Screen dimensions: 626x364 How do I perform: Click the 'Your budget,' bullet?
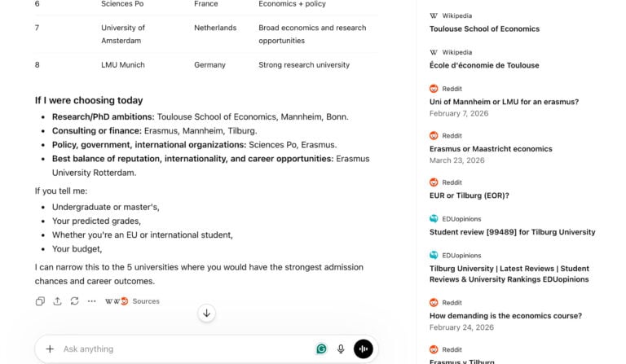[77, 249]
